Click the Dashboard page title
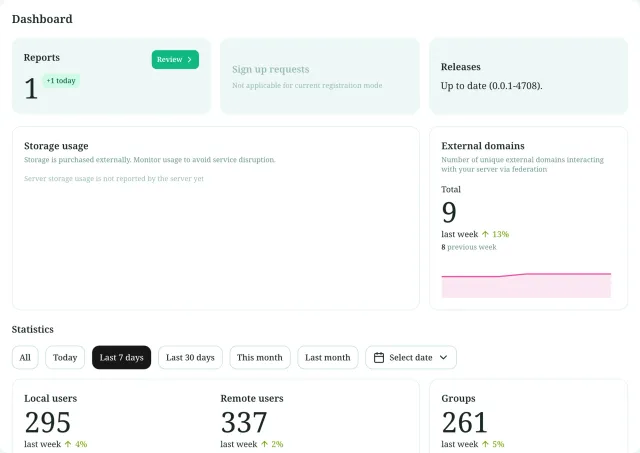 (x=42, y=19)
